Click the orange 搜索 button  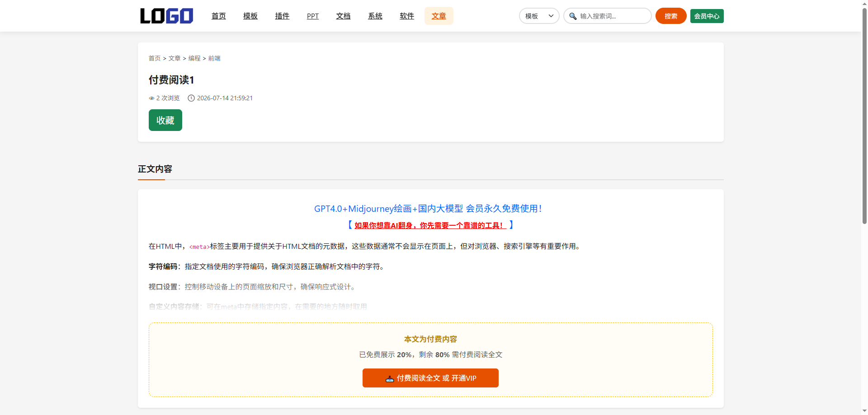tap(671, 16)
